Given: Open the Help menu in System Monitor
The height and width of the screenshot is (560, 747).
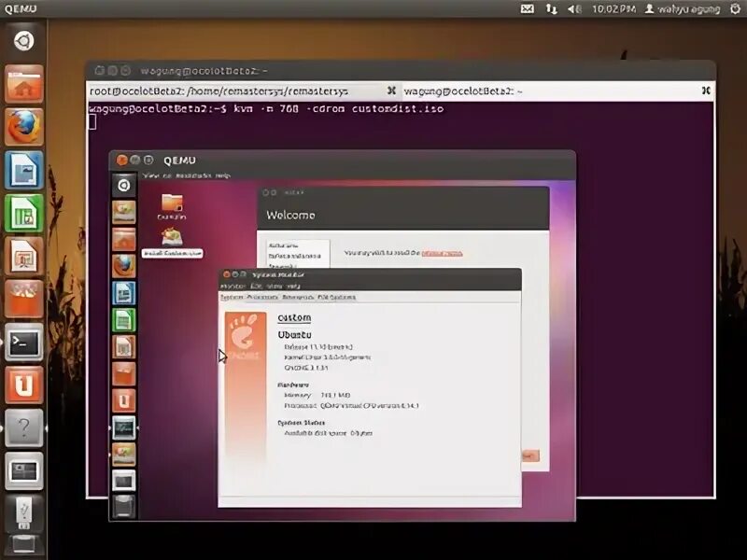Looking at the screenshot, I should pos(293,287).
